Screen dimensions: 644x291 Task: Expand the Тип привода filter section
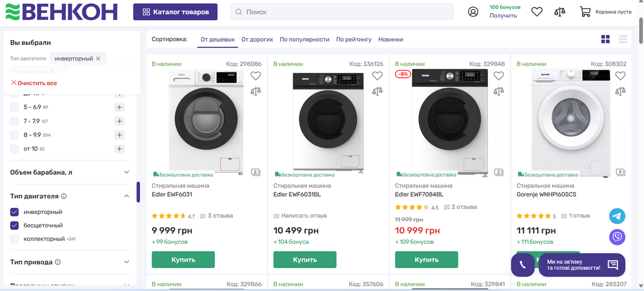[x=127, y=262]
